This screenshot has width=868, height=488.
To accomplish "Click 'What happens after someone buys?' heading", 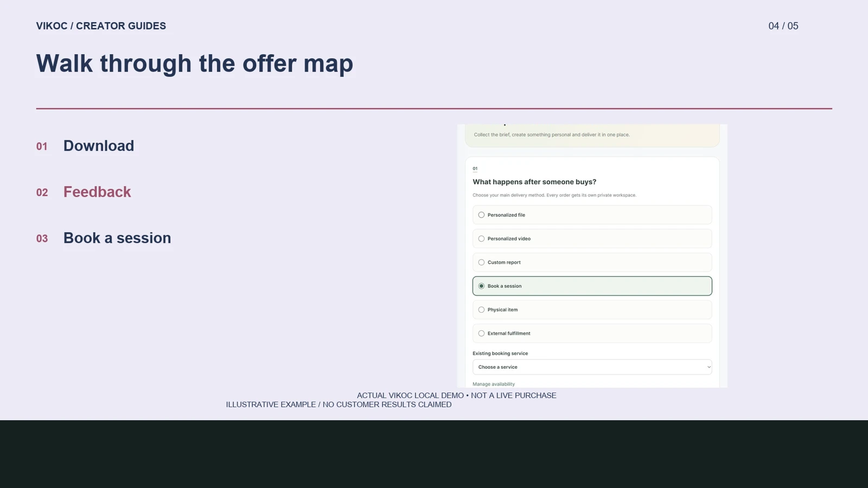I will click(x=534, y=182).
